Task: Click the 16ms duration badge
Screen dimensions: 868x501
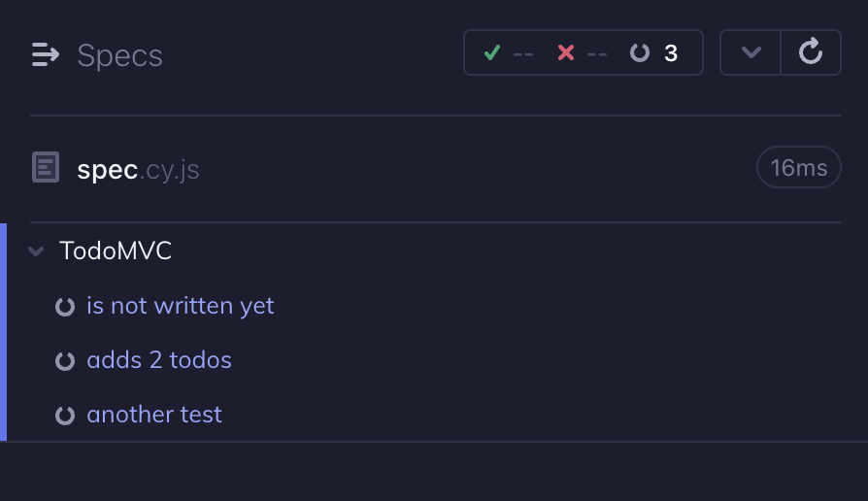Action: [798, 168]
